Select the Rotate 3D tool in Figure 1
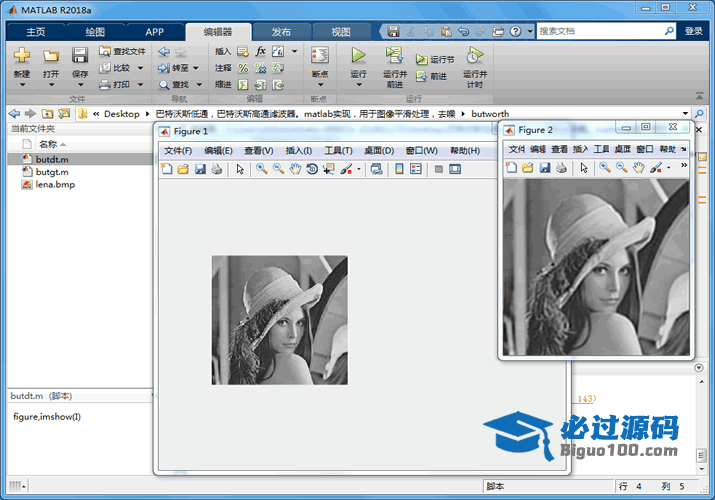Image resolution: width=715 pixels, height=500 pixels. click(312, 169)
